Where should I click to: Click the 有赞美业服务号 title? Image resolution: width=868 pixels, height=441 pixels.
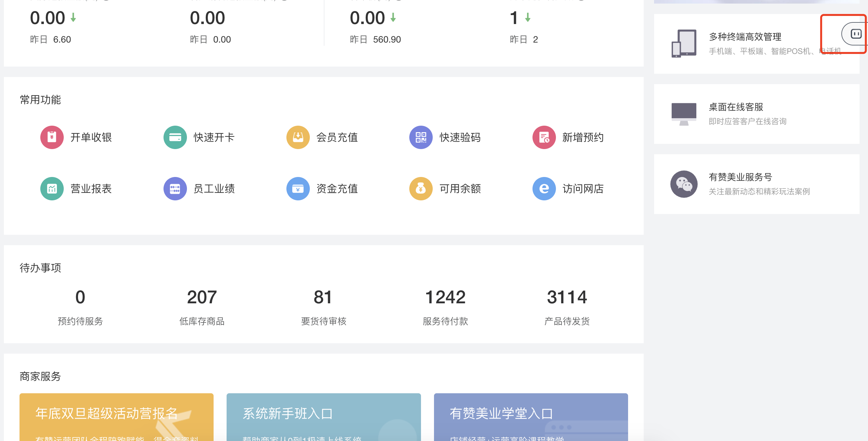click(740, 177)
